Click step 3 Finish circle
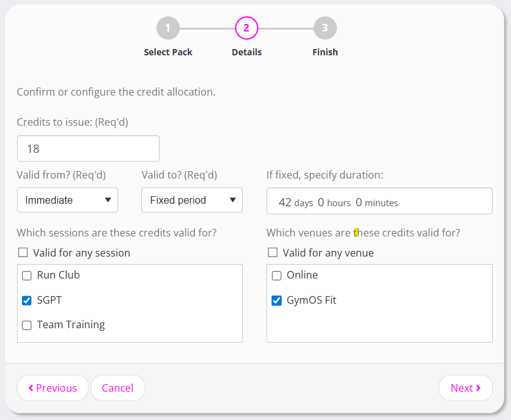 [x=325, y=28]
